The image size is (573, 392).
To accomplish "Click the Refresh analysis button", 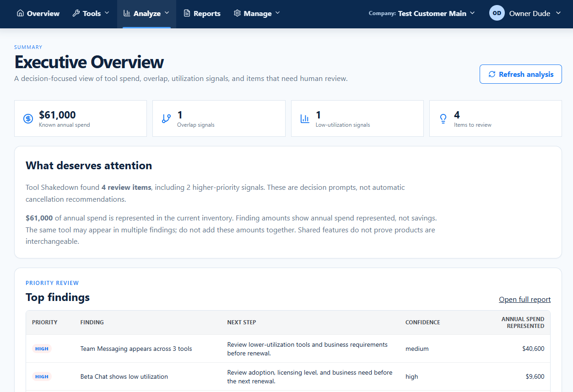I will click(x=521, y=74).
